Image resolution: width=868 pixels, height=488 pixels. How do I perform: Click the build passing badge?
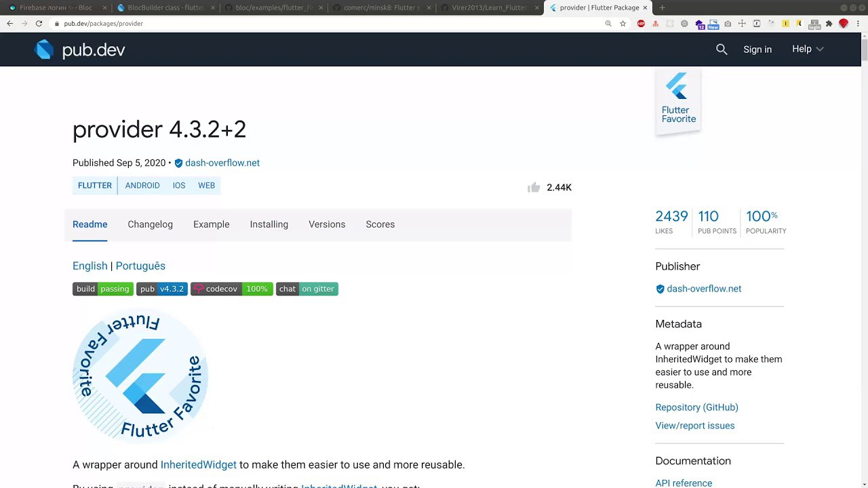tap(103, 289)
